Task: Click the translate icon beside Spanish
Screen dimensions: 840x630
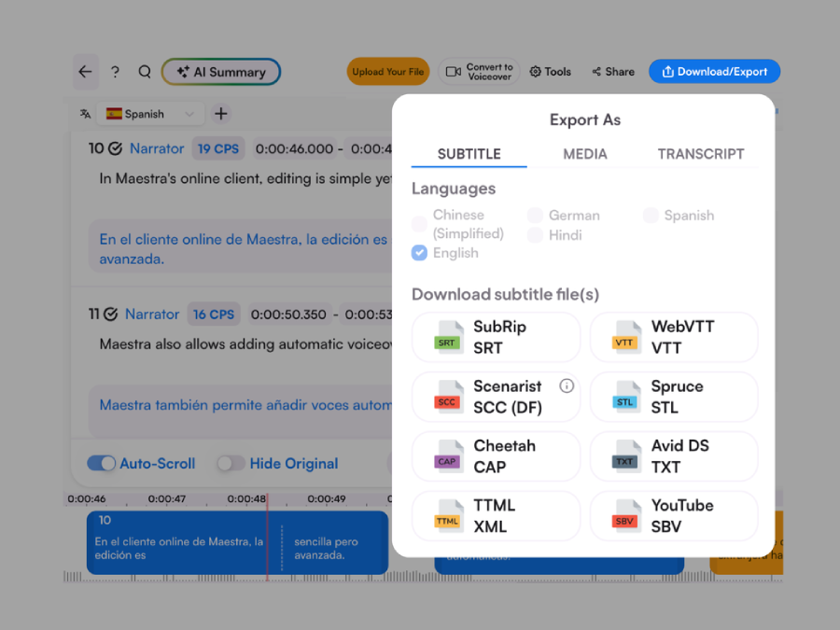Action: [85, 114]
